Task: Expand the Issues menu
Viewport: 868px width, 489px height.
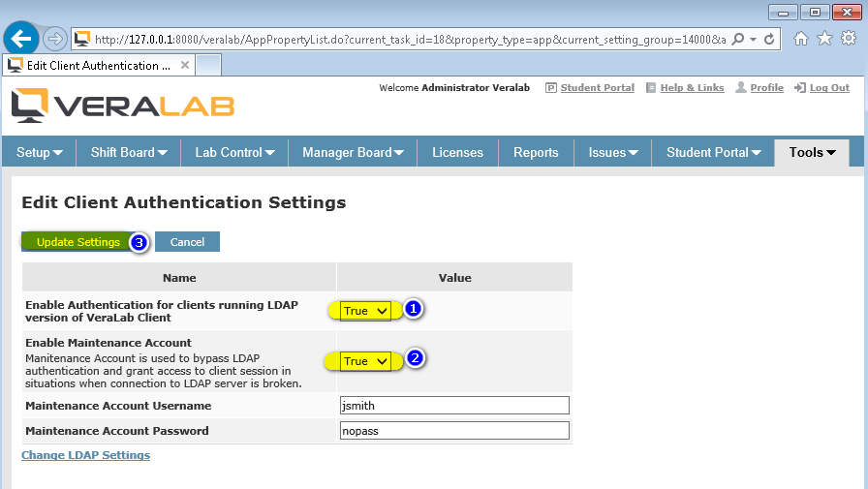Action: 613,152
